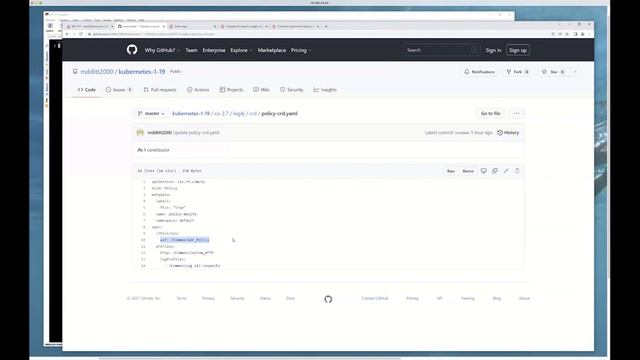Open file in GitHub Desktop icon

coord(483,171)
